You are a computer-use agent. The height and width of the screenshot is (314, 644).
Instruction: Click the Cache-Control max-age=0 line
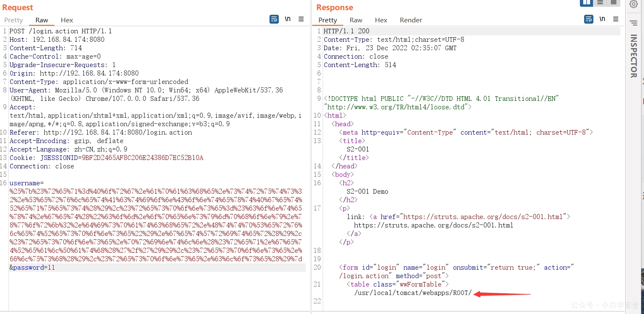[55, 56]
